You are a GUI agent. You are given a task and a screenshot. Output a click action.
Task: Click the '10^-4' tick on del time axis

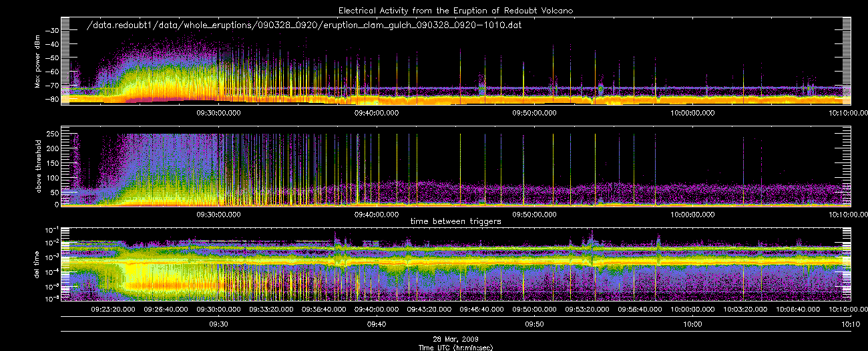coord(53,271)
